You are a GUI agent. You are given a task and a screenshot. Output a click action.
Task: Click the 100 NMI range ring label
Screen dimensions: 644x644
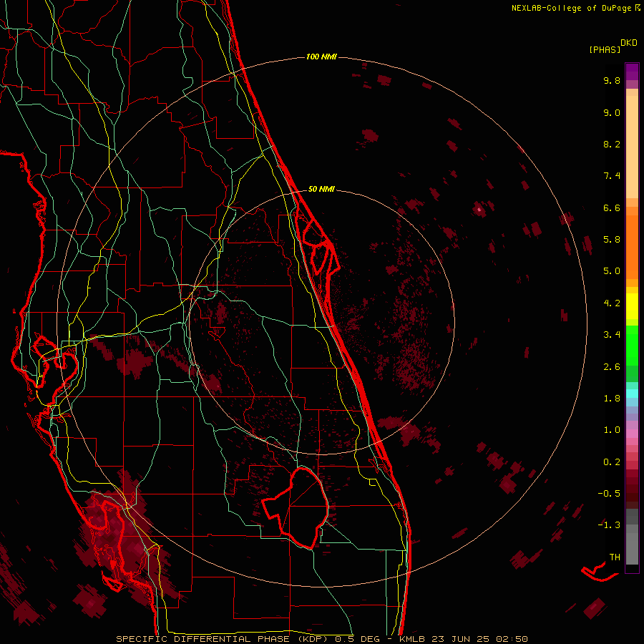[x=321, y=57]
